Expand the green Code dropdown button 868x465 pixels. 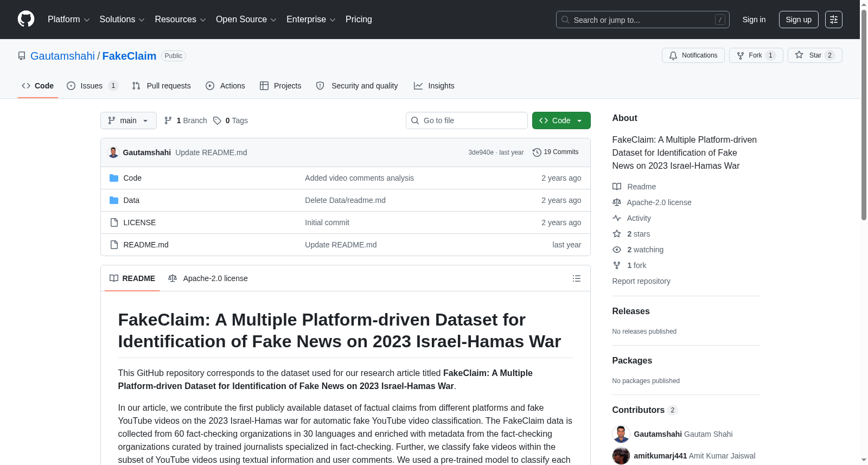[x=561, y=120]
